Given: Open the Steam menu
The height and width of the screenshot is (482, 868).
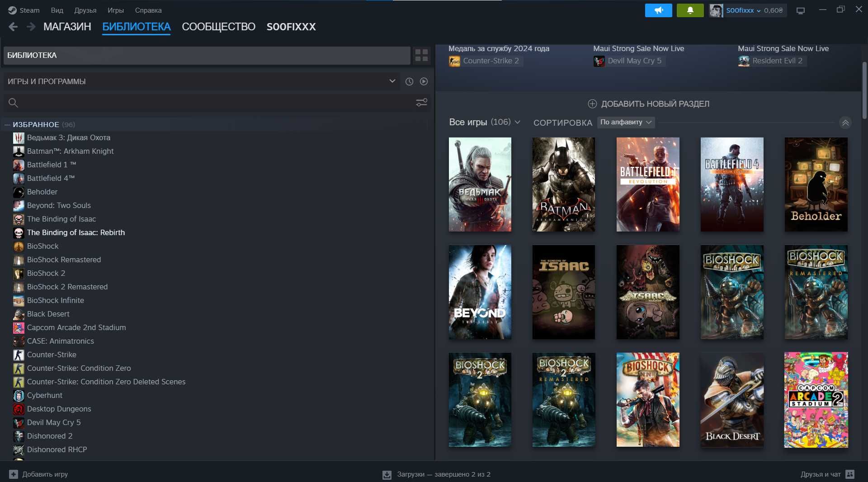Looking at the screenshot, I should tap(29, 10).
